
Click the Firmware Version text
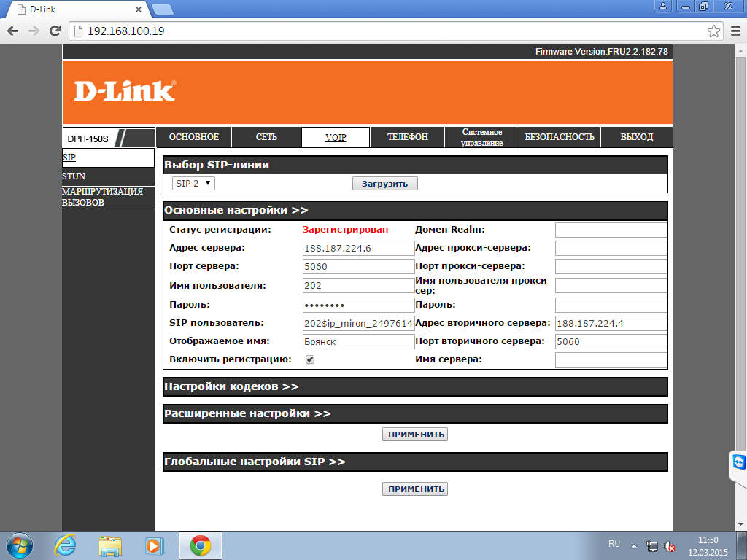pyautogui.click(x=601, y=52)
